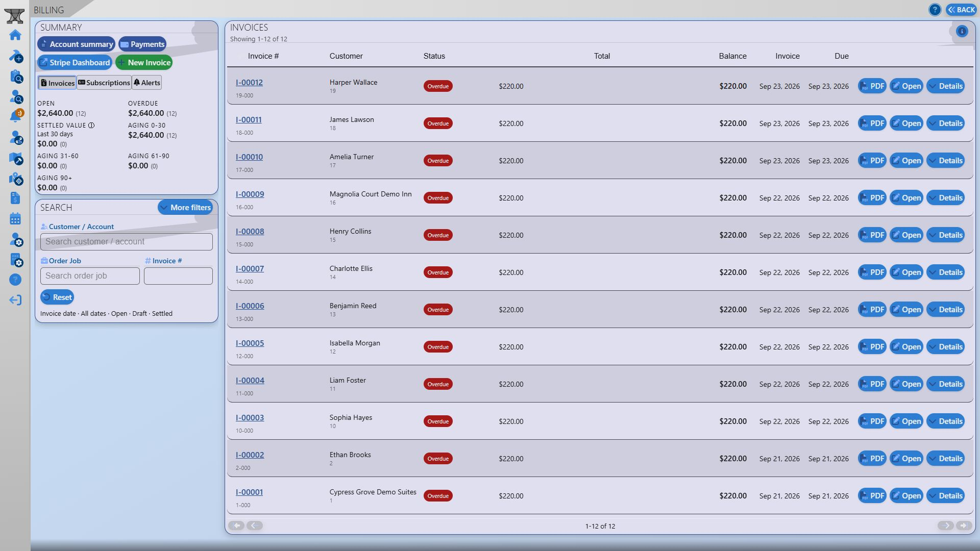Image resolution: width=980 pixels, height=551 pixels.
Task: Switch to the Alerts tab
Action: [147, 83]
